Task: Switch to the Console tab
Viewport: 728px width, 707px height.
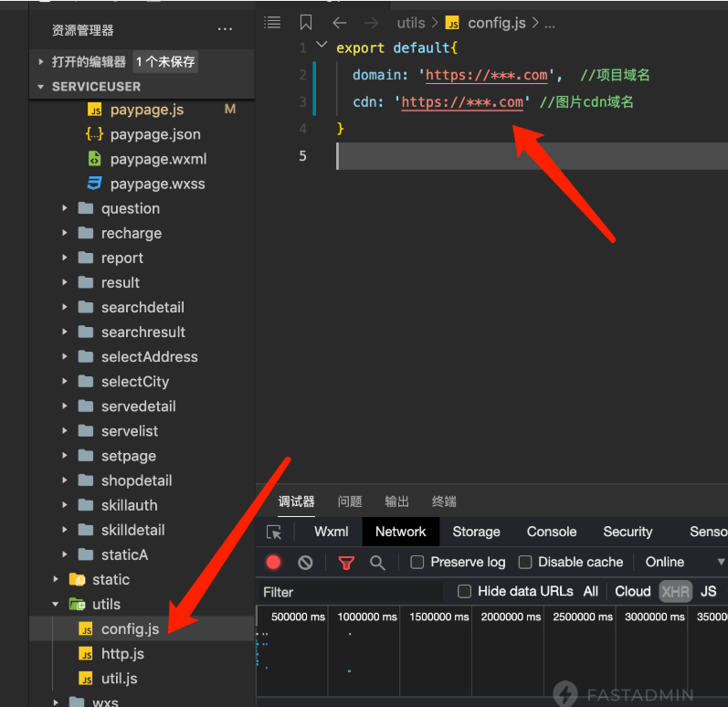Action: click(551, 532)
